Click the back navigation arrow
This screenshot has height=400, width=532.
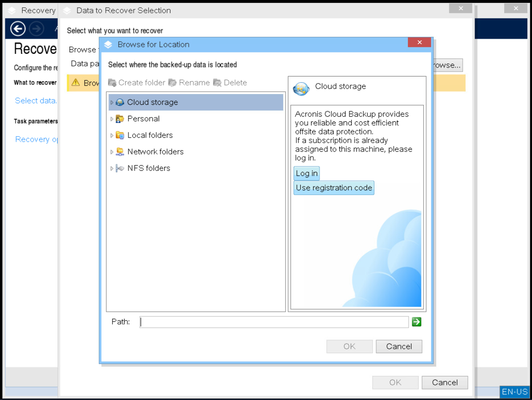17,29
